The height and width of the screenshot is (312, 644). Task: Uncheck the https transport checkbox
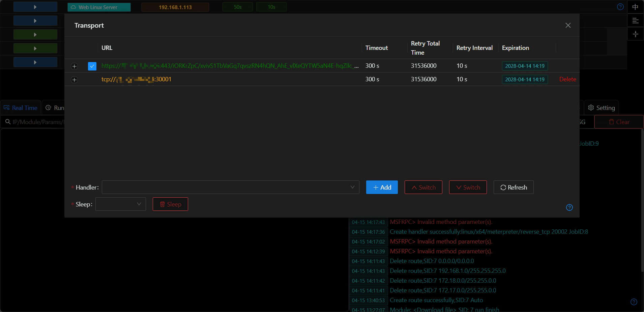tap(92, 66)
